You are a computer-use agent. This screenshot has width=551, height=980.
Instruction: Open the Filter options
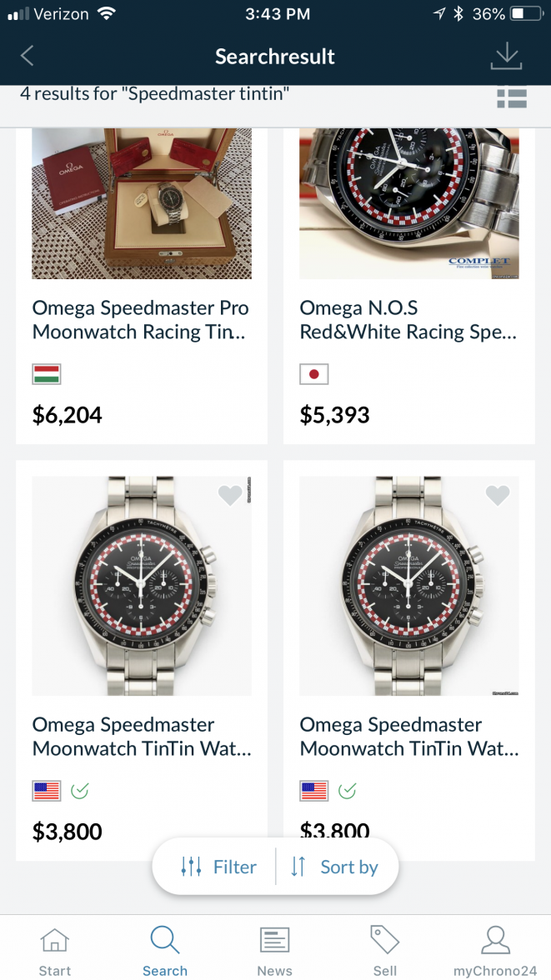(x=218, y=867)
